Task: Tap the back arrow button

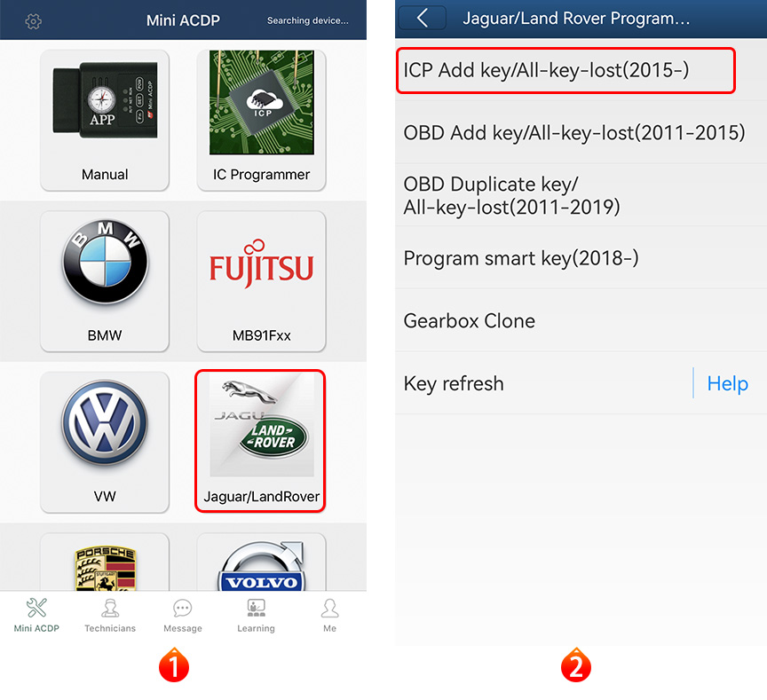Action: click(x=422, y=19)
